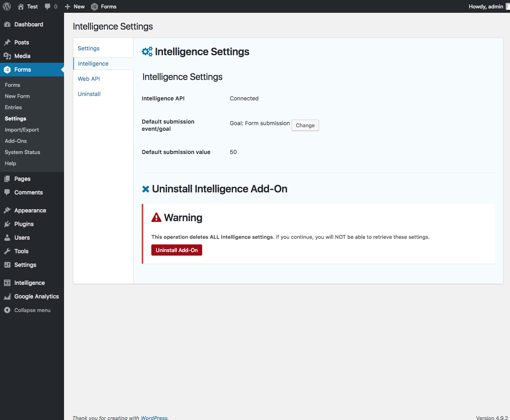This screenshot has width=510, height=420.
Task: Click the Change button for submission goal
Action: point(305,125)
